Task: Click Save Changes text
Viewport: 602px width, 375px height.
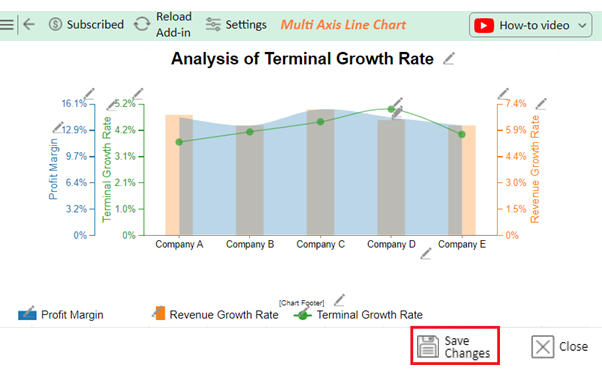Action: pos(467,347)
